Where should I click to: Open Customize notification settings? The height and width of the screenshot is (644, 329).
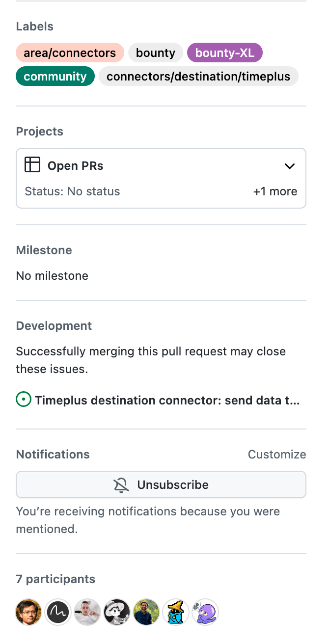click(x=276, y=455)
